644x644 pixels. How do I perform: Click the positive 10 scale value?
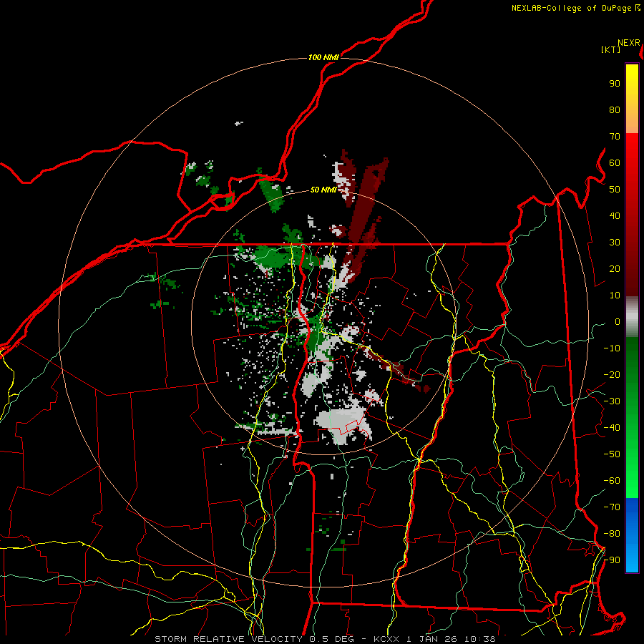point(615,296)
